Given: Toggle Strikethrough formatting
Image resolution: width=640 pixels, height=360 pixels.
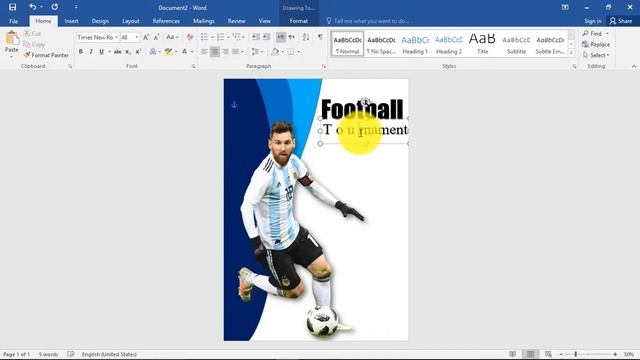Looking at the screenshot, I should coord(118,51).
